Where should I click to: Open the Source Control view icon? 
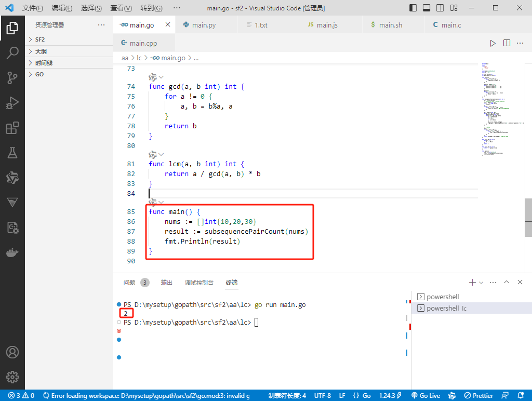coord(12,78)
